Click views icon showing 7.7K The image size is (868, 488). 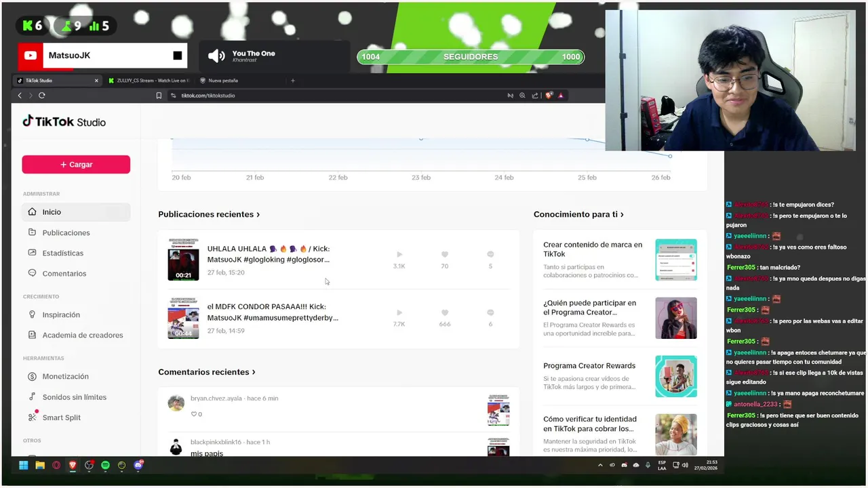pyautogui.click(x=399, y=312)
